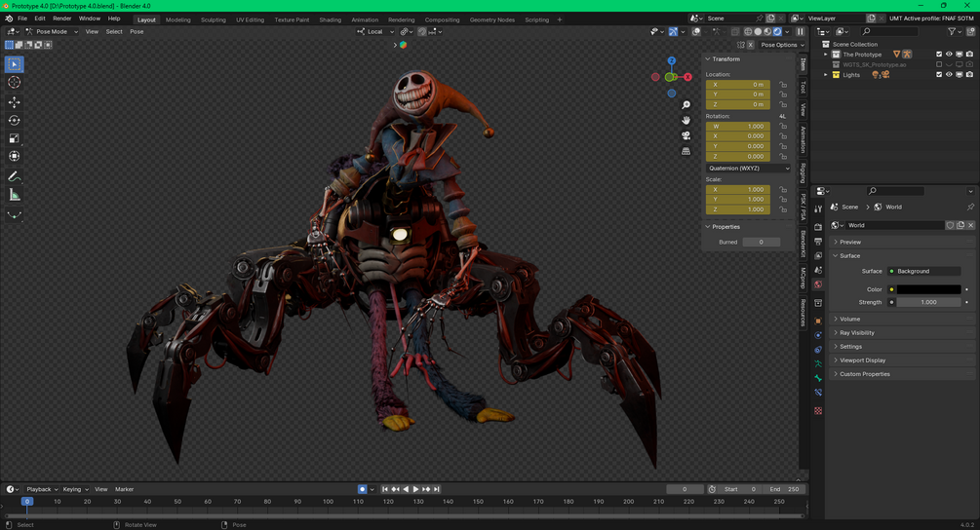Toggle the Lights collection exclude checkbox
980x530 pixels.
tap(939, 75)
